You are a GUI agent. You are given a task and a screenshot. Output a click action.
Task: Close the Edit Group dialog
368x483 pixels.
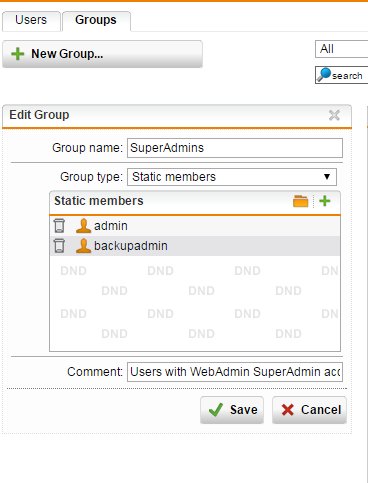pos(334,115)
